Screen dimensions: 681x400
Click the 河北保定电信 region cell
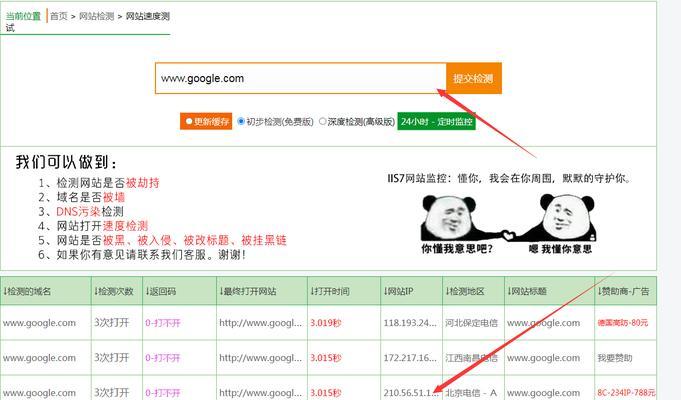coord(471,323)
